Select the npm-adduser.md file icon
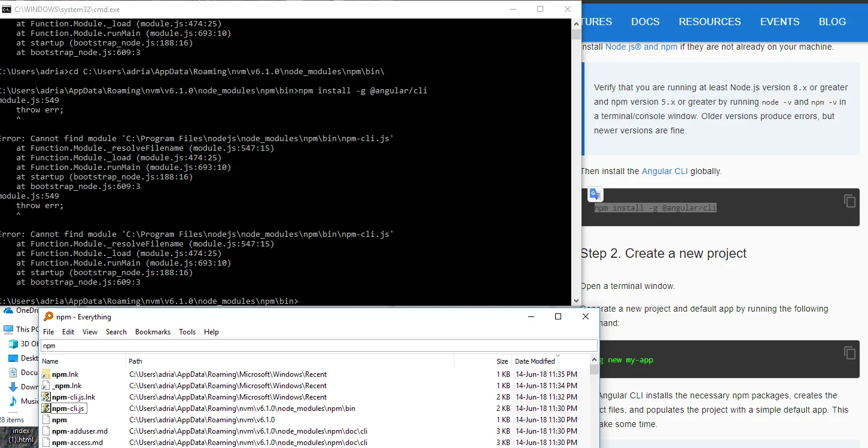This screenshot has width=868, height=448. tap(46, 431)
